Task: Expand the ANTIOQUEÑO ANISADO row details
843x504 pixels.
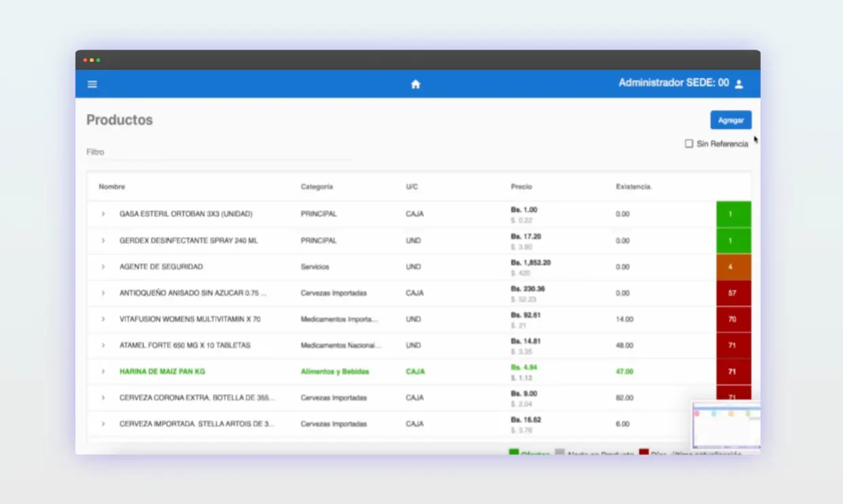Action: point(103,293)
